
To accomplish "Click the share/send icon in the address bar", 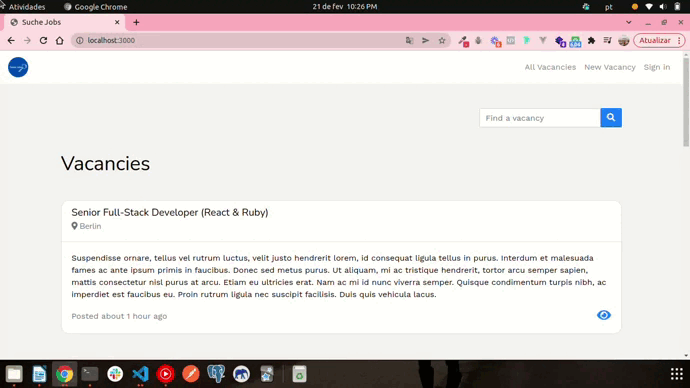I will coord(425,40).
